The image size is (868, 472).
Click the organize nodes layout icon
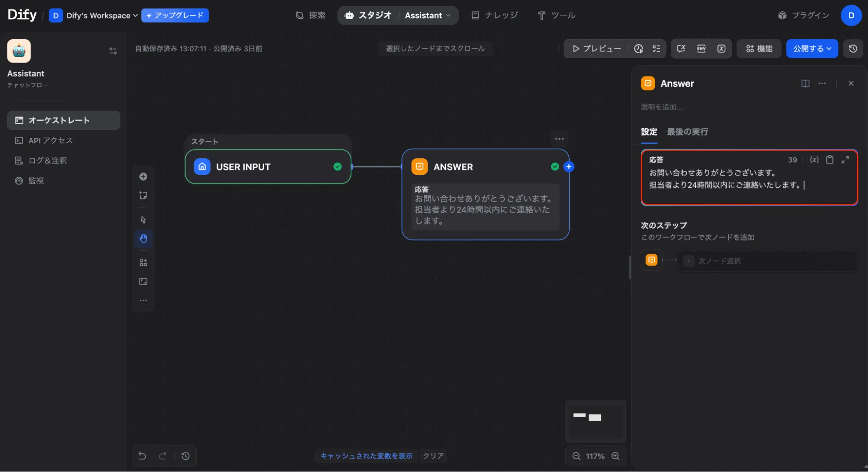143,263
